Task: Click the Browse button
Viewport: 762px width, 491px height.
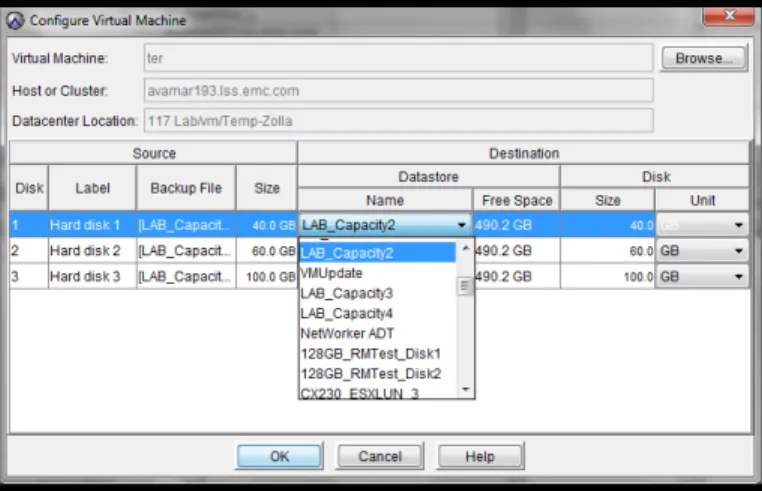Action: click(704, 58)
